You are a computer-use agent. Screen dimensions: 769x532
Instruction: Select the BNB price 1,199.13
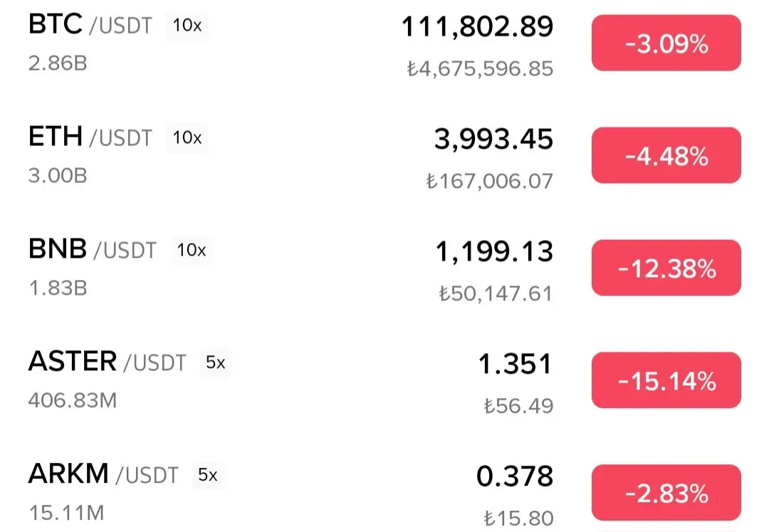[494, 251]
